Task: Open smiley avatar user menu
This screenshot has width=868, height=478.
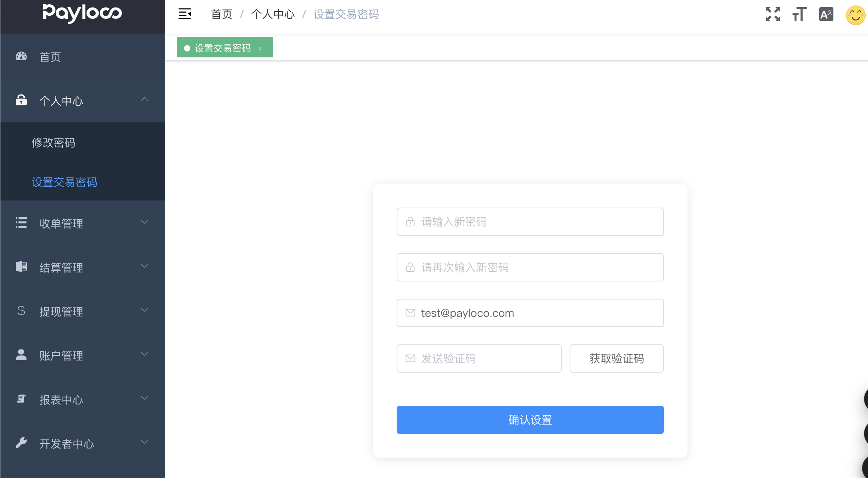Action: tap(855, 15)
